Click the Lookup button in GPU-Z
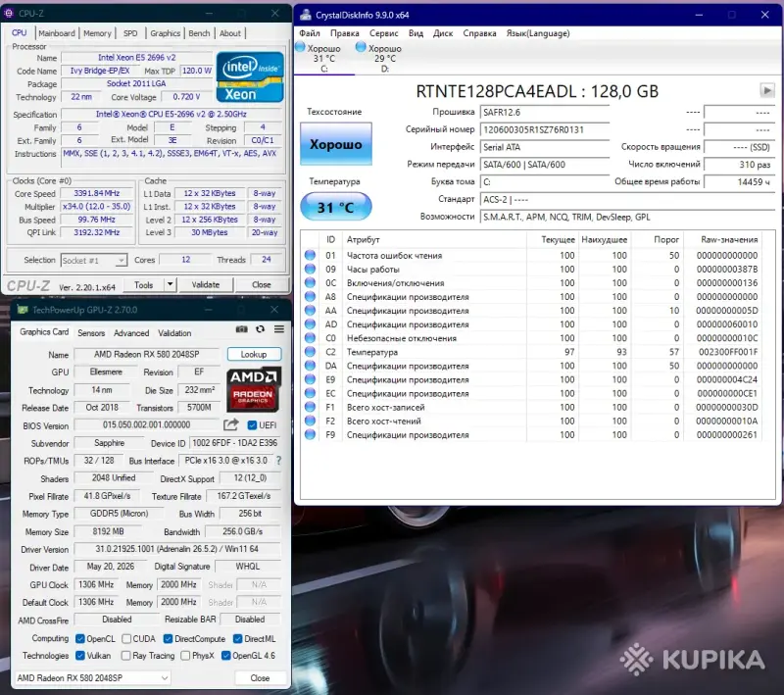Screen dimensions: 784x695 coord(254,354)
